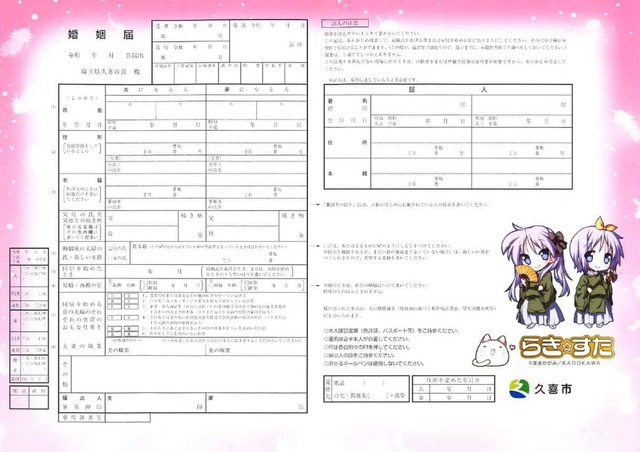Click the 夫の職業 occupation field
The image size is (640, 452).
(156, 350)
